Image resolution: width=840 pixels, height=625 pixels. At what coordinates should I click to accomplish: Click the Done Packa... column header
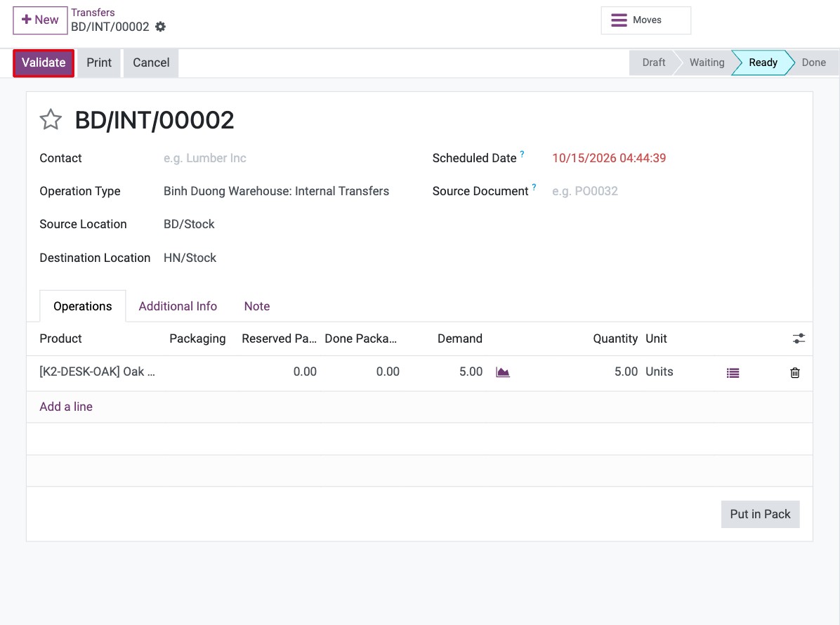tap(360, 338)
